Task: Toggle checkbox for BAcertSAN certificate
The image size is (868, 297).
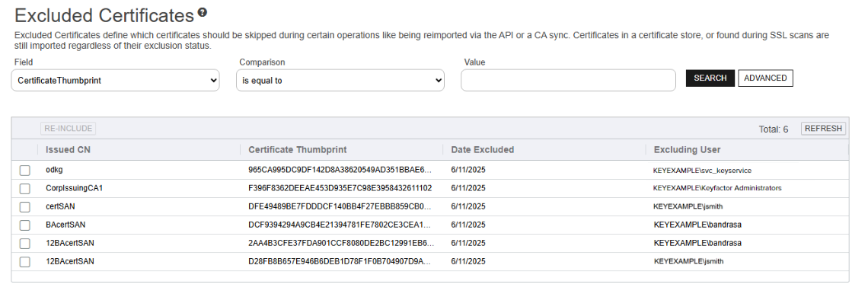Action: click(x=25, y=225)
